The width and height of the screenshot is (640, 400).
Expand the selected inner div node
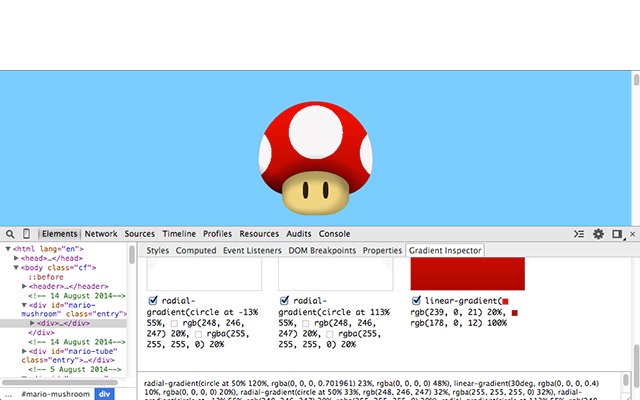click(x=32, y=323)
